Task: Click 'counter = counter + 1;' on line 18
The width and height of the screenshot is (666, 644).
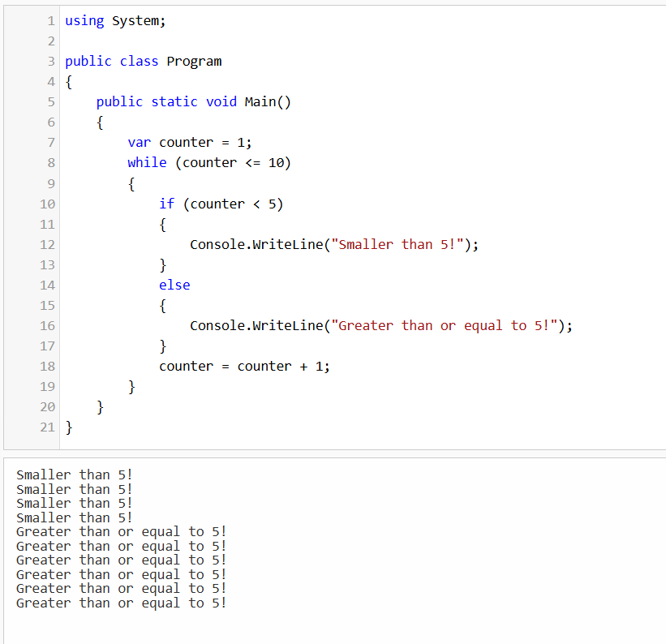Action: coord(243,366)
